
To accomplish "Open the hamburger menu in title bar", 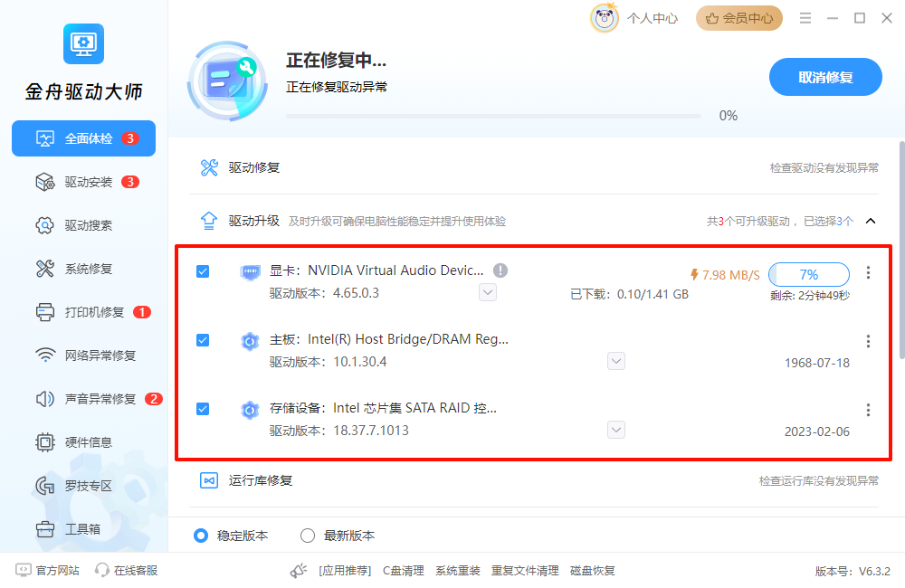I will pyautogui.click(x=805, y=18).
